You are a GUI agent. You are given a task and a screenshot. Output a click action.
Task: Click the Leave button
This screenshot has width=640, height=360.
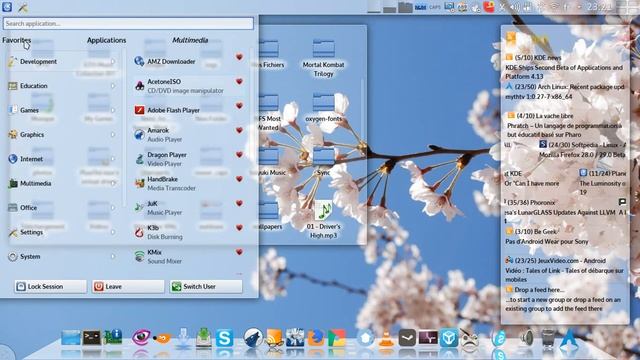pos(128,287)
